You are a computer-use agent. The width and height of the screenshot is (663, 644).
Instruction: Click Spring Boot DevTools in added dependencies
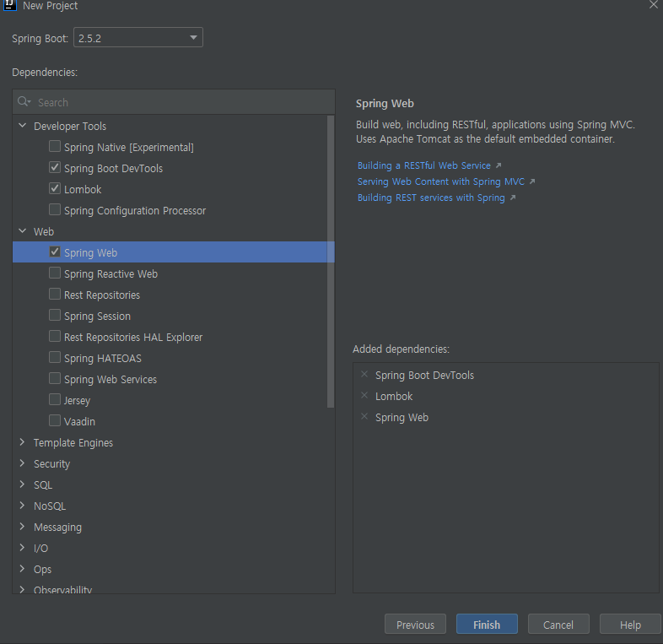[424, 376]
